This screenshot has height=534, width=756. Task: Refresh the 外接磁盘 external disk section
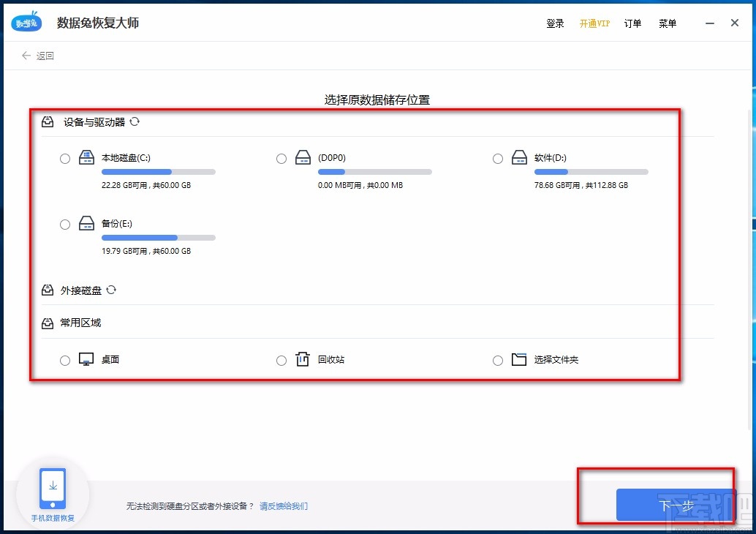(x=111, y=290)
